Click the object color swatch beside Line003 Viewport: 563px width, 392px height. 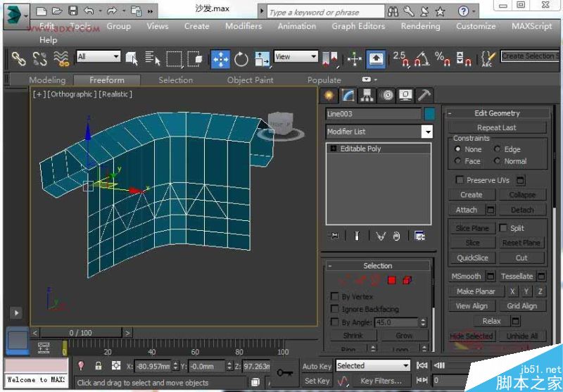tap(429, 114)
